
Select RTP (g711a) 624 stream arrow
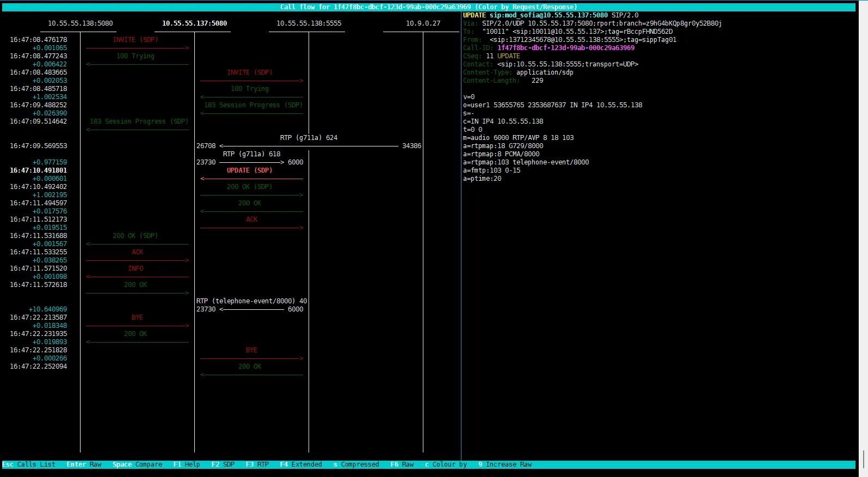click(309, 146)
